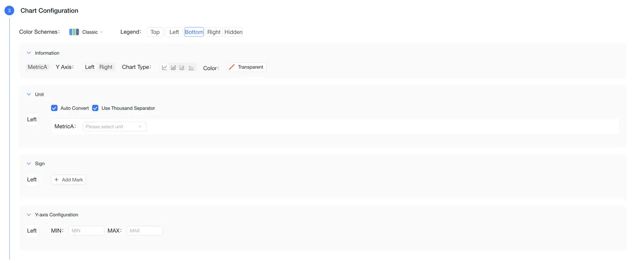Set Y Axis to Left
644x263 pixels.
point(90,67)
